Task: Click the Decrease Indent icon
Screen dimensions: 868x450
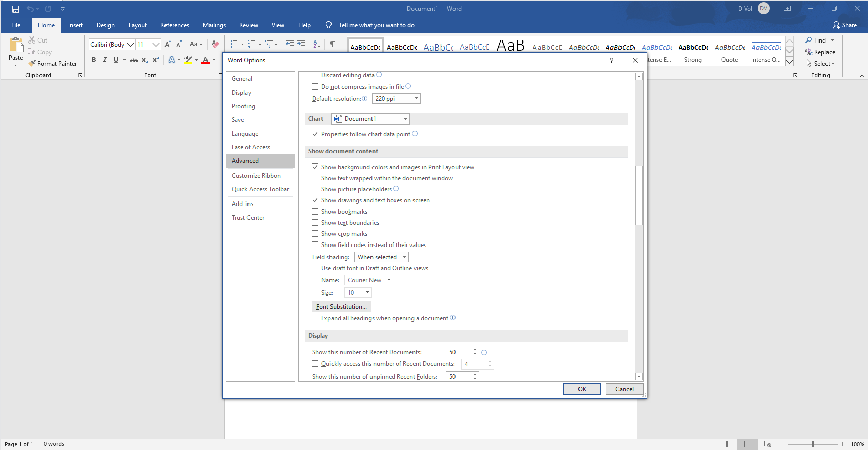Action: click(290, 44)
